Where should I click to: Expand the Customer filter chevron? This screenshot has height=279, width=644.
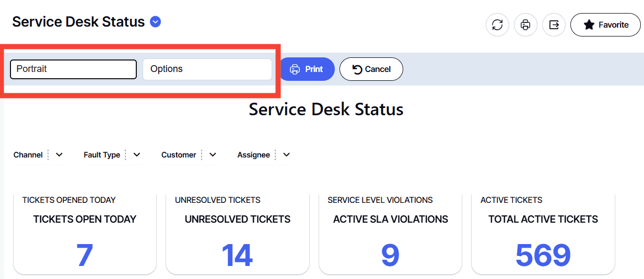(x=213, y=155)
